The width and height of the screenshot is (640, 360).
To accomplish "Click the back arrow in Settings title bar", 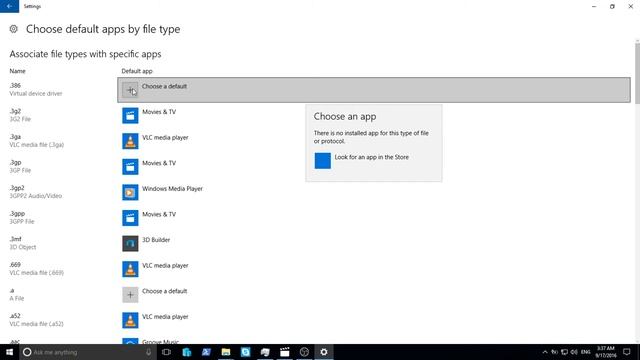I will click(x=9, y=6).
